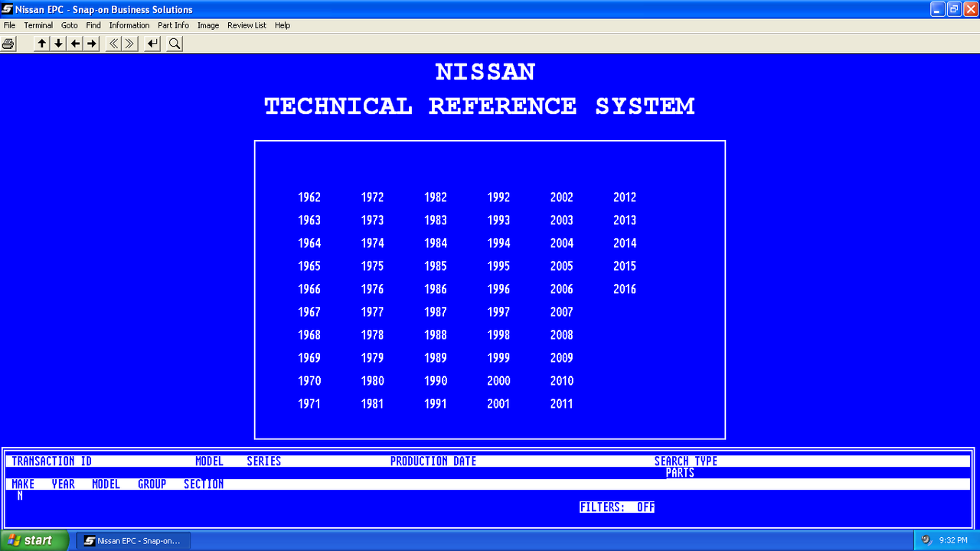Select model year 2014
Screen dimensions: 980x551
click(x=625, y=243)
